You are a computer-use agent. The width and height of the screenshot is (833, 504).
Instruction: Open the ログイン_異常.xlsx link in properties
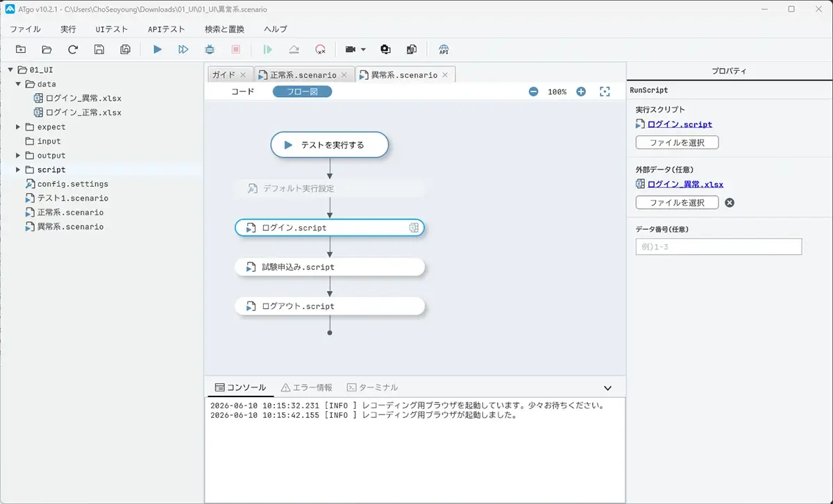pos(685,185)
